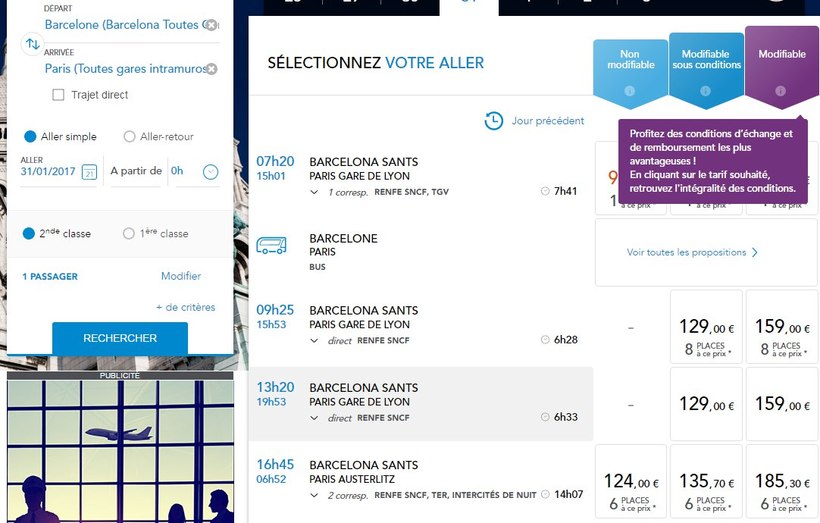Viewport: 820px width, 523px height.
Task: Clear the Paris arrival field
Action: click(x=211, y=69)
